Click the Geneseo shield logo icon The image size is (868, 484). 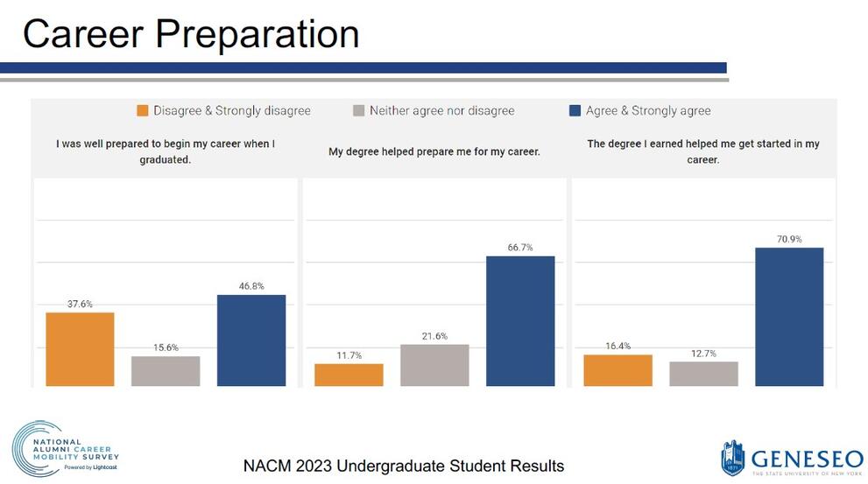[x=732, y=458]
